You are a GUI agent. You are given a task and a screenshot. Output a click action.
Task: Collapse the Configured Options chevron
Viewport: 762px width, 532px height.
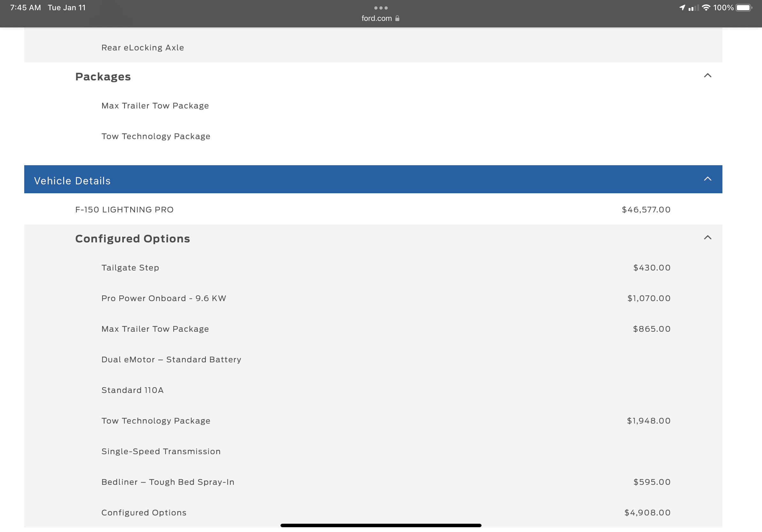click(x=707, y=238)
